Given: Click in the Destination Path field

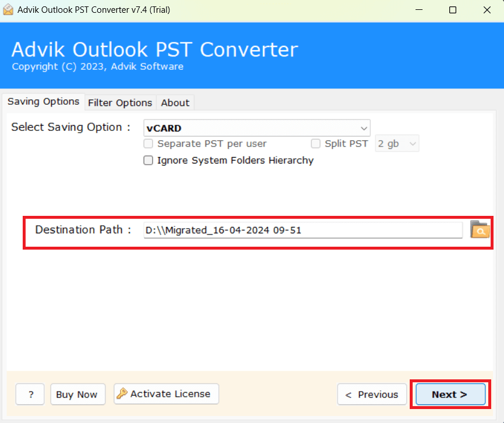Looking at the screenshot, I should pos(303,230).
